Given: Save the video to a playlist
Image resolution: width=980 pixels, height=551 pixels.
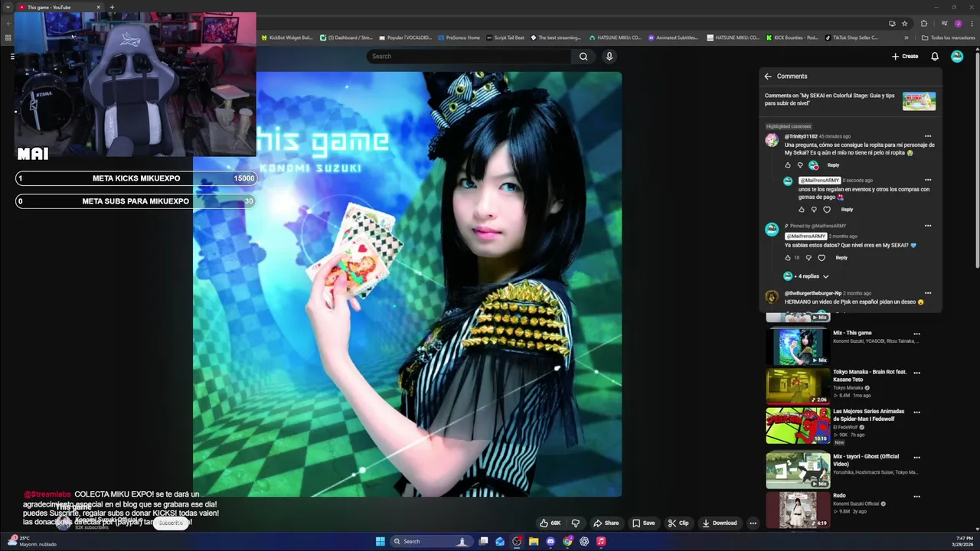Looking at the screenshot, I should [643, 523].
